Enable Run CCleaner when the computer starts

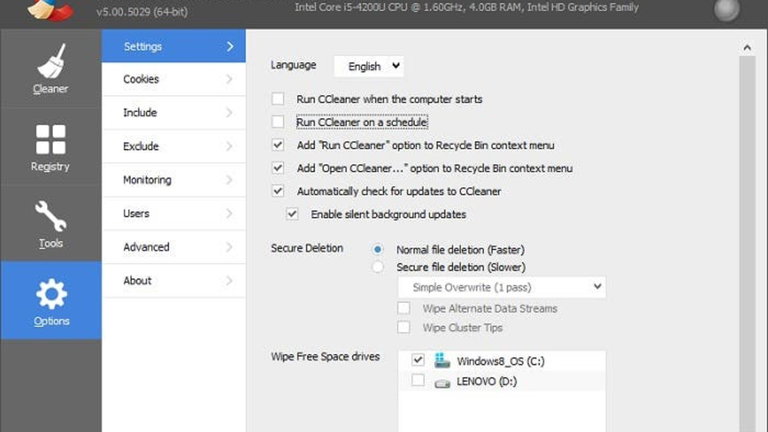[x=278, y=99]
